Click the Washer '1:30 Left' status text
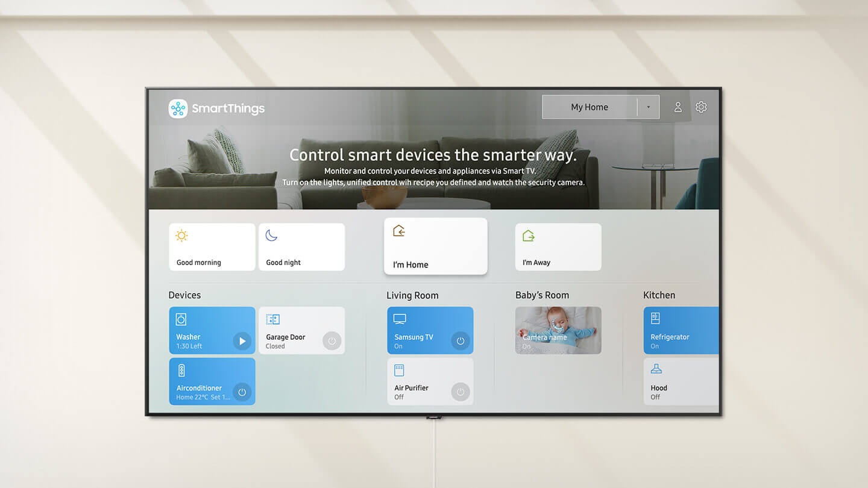Screen dimensions: 868x488 189,346
